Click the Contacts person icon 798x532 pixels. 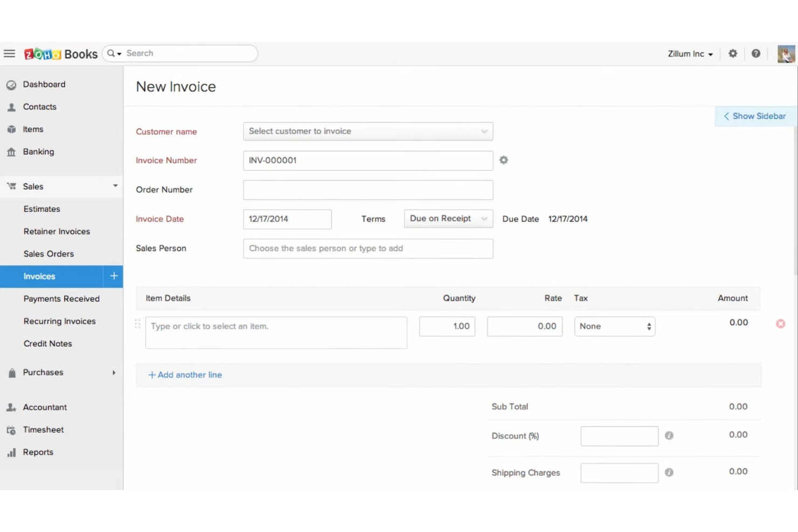tap(11, 107)
